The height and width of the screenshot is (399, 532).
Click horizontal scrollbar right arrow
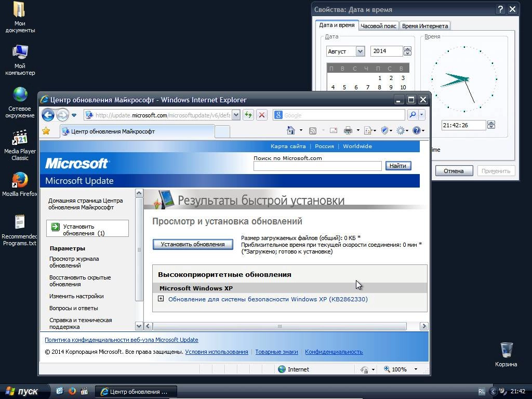point(424,326)
